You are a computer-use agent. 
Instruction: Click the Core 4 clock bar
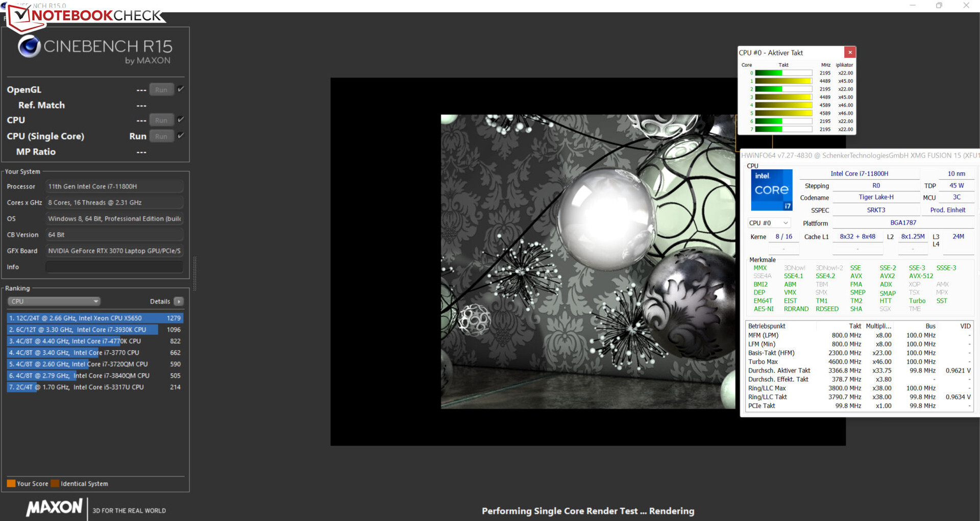783,105
